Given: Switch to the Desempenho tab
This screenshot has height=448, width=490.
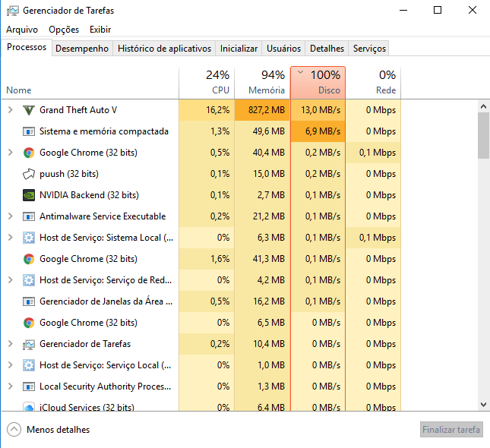Looking at the screenshot, I should 82,49.
